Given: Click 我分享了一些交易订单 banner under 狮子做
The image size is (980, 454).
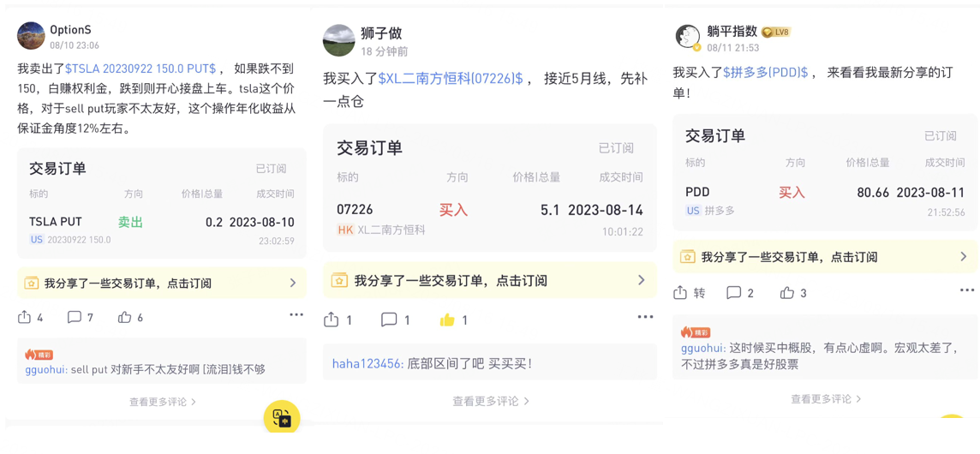Looking at the screenshot, I should pos(489,280).
